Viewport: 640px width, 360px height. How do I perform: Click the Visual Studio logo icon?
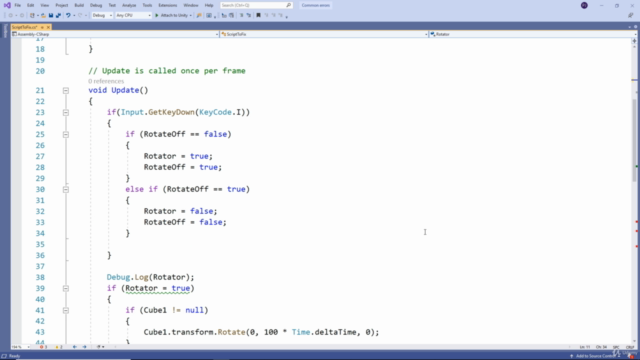point(7,5)
